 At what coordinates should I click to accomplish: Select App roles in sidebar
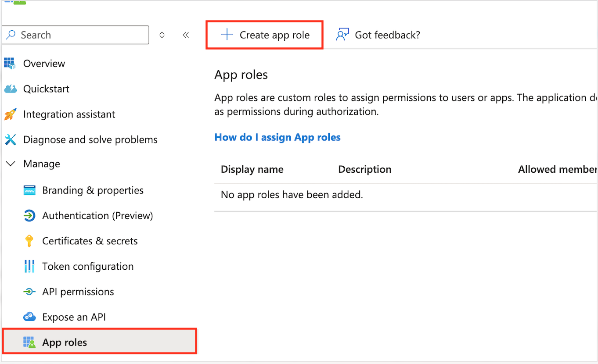[65, 343]
